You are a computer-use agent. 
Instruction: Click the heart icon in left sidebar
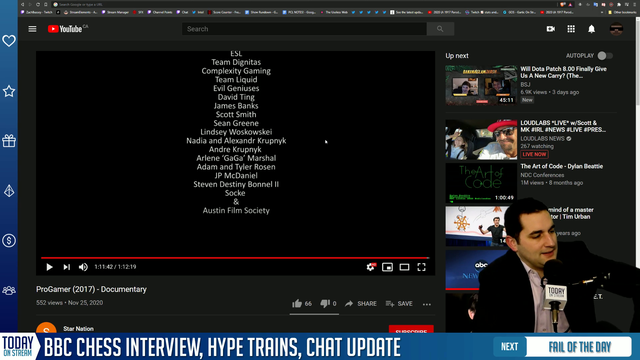point(9,41)
